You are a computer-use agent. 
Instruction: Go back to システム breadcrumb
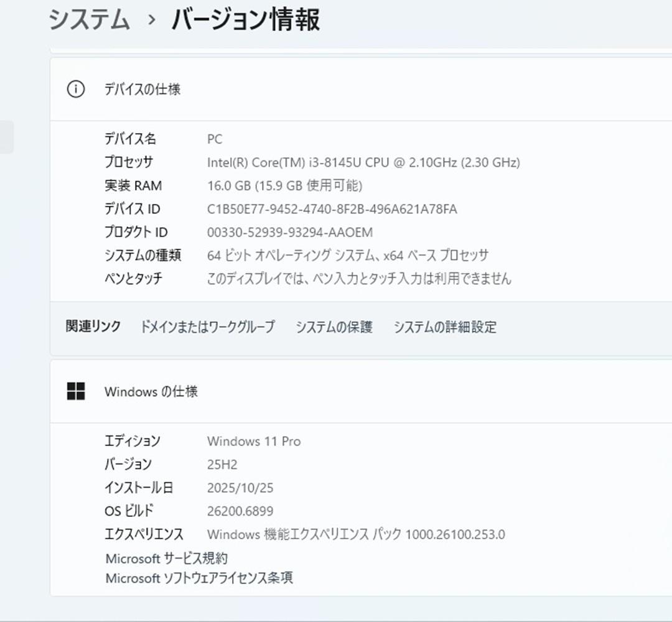(x=89, y=20)
